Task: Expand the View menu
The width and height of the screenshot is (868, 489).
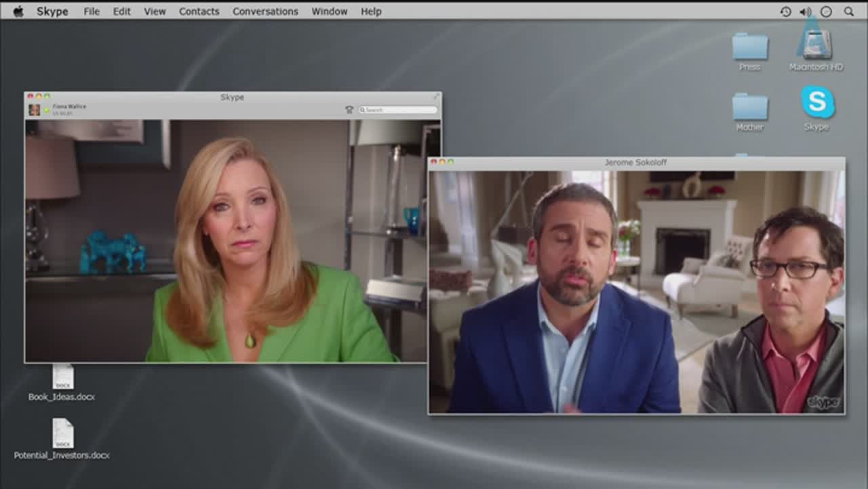Action: [x=155, y=12]
